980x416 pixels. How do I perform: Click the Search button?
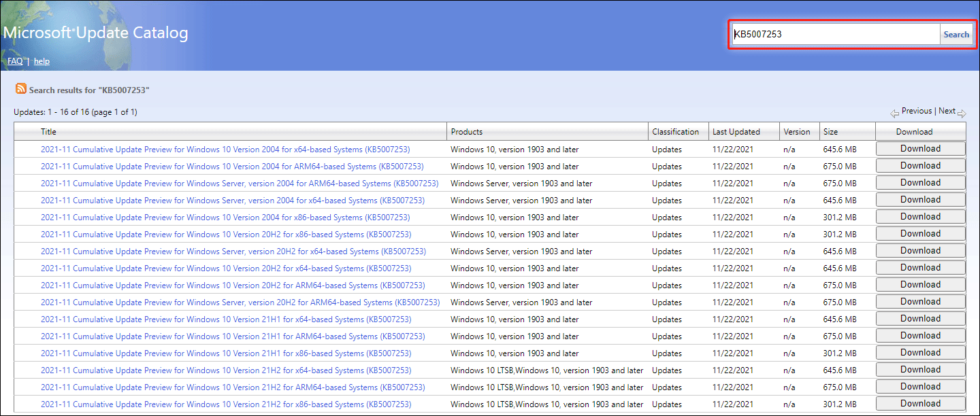click(x=956, y=35)
